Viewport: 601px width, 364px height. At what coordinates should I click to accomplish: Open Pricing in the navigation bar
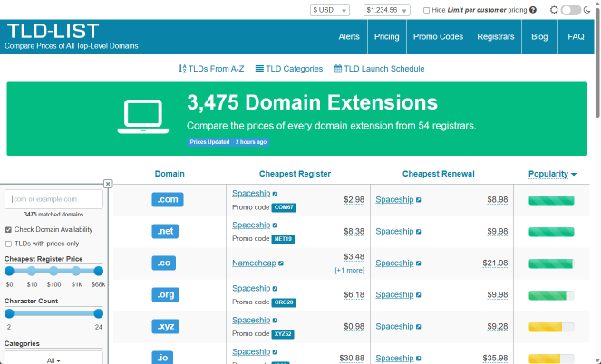pos(387,37)
